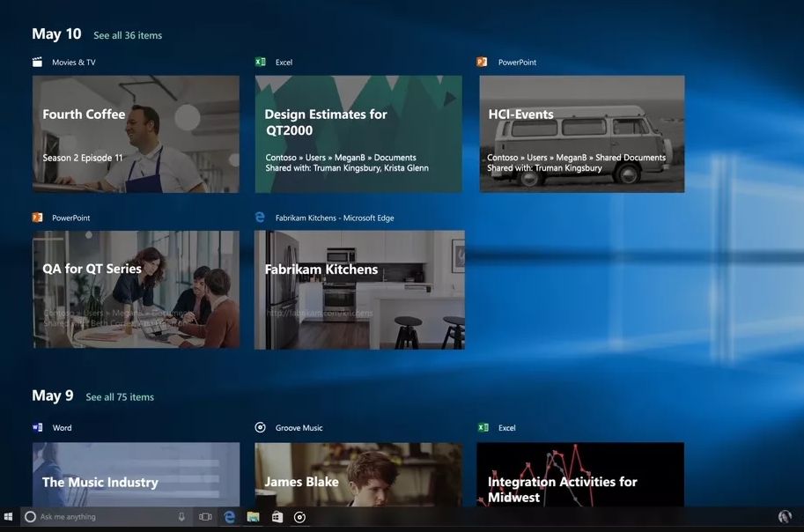The width and height of the screenshot is (804, 532).
Task: Open the HCI-Events PowerPoint card
Action: (582, 134)
